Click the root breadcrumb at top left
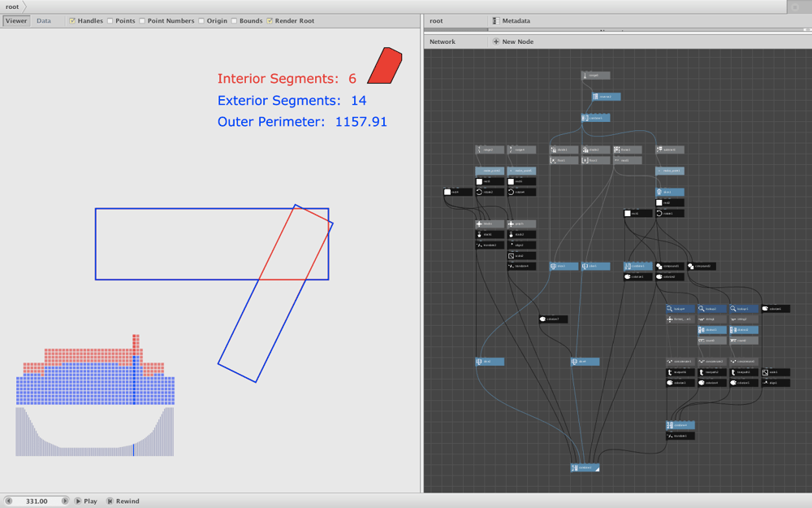The image size is (812, 508). pyautogui.click(x=12, y=7)
